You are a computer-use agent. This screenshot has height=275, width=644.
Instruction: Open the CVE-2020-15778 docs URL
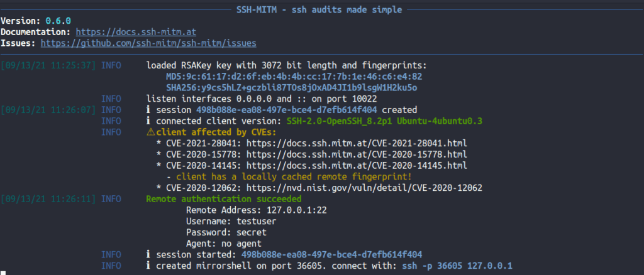pos(357,154)
